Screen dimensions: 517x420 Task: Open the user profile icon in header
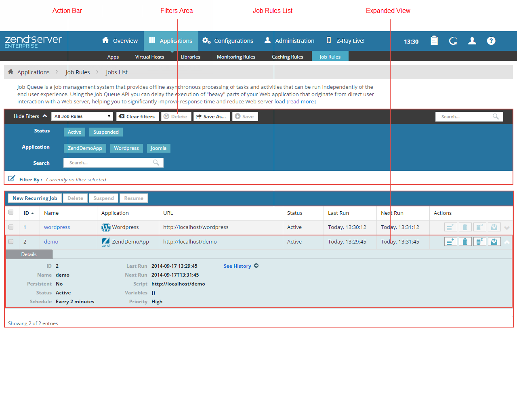coord(472,41)
